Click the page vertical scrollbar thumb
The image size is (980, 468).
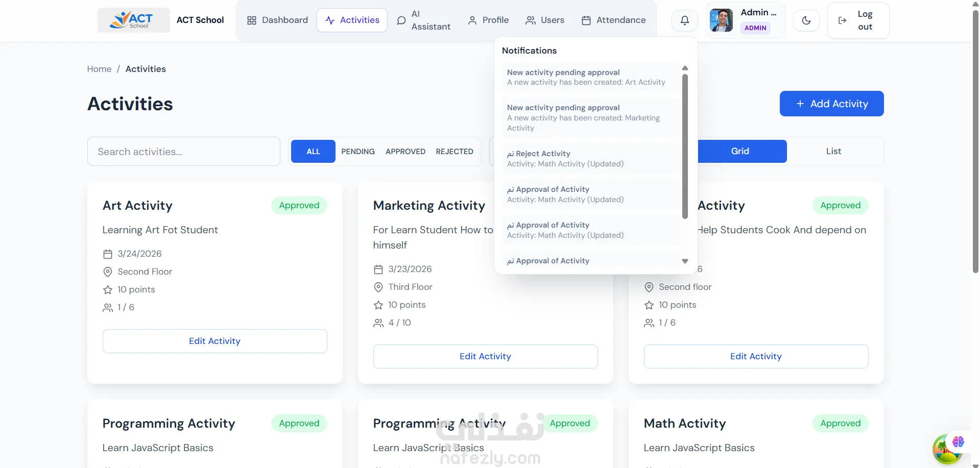pyautogui.click(x=975, y=142)
